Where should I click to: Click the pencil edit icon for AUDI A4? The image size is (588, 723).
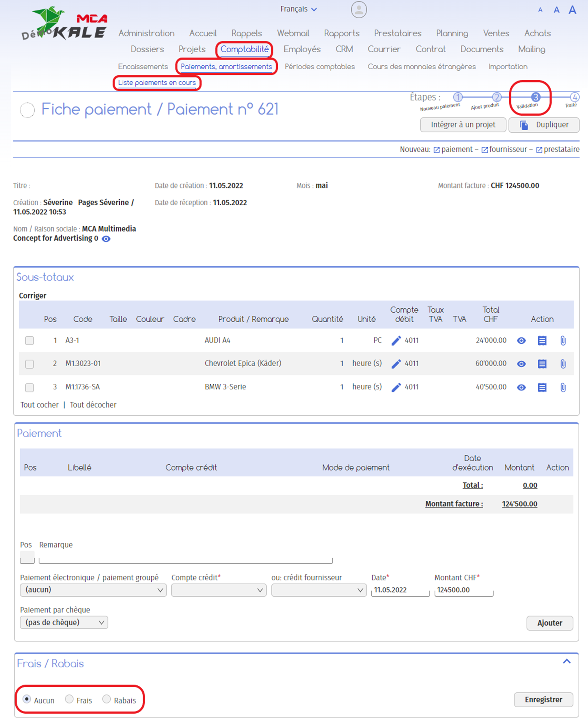(396, 340)
